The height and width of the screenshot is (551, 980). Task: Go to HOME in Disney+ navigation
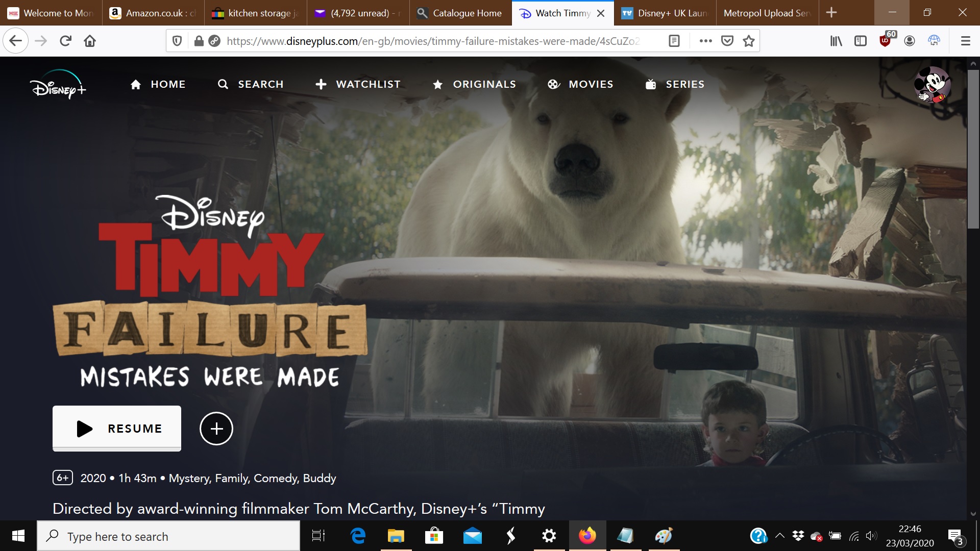click(158, 84)
